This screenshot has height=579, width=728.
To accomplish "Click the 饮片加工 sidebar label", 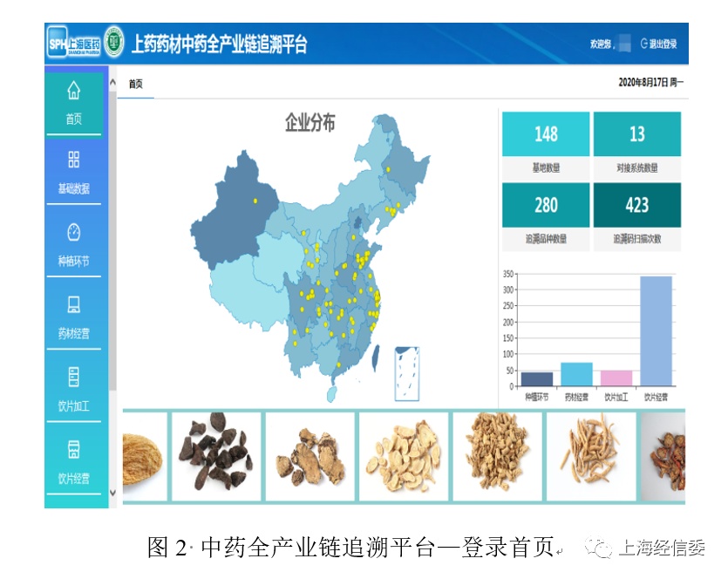I will 74,405.
